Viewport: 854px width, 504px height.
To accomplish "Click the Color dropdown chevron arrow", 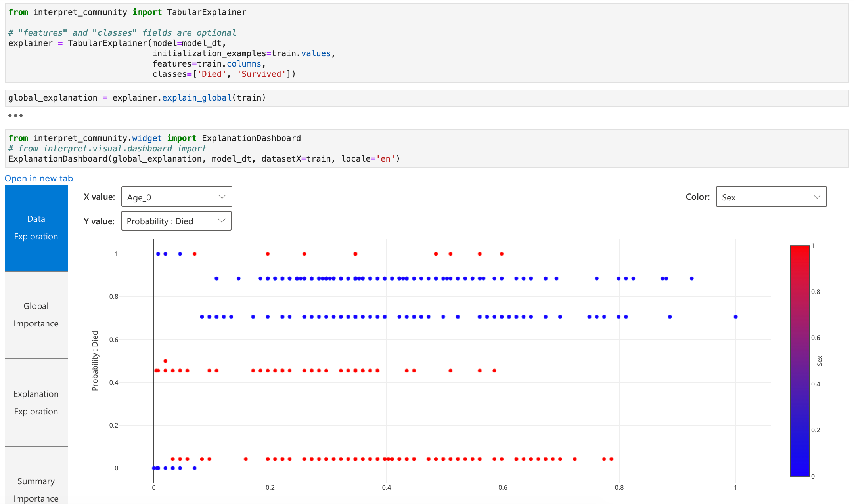I will tap(817, 197).
